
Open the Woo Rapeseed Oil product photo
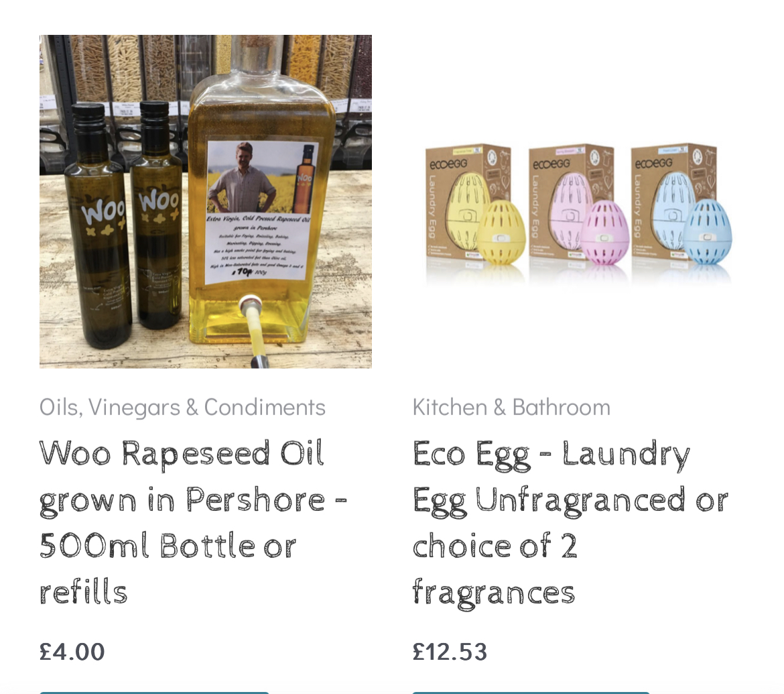[206, 202]
